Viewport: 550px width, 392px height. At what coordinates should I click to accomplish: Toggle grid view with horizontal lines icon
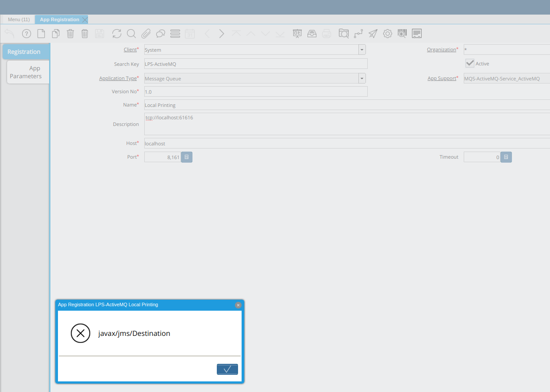pyautogui.click(x=175, y=34)
